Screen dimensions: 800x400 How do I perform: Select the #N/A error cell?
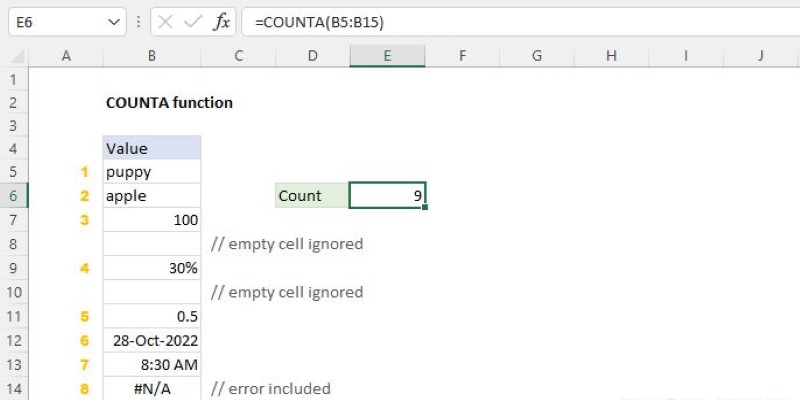pos(152,389)
